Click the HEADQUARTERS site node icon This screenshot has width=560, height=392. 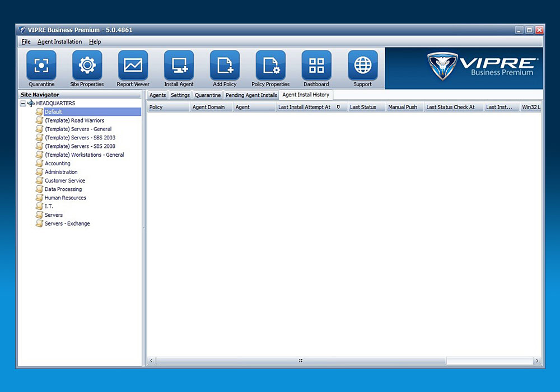[x=31, y=103]
